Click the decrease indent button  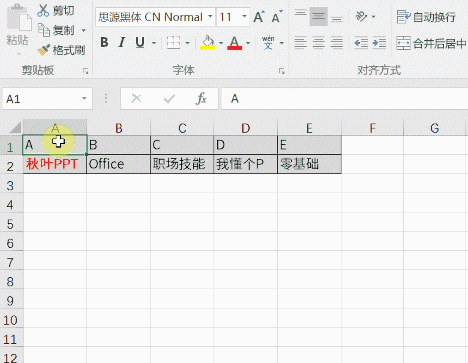click(361, 43)
